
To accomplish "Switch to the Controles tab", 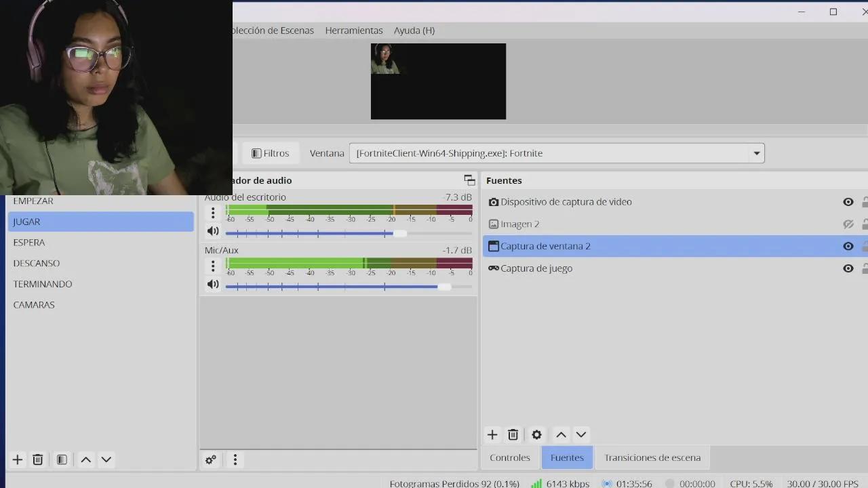I will pos(510,457).
